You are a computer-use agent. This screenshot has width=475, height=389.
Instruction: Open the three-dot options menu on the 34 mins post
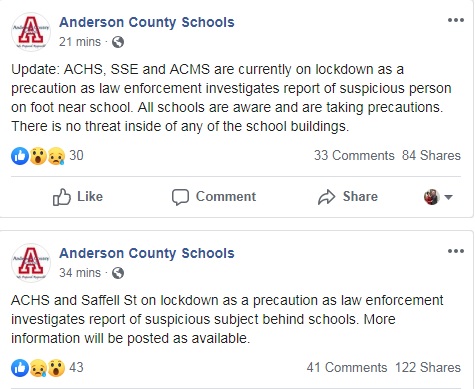[x=456, y=251]
